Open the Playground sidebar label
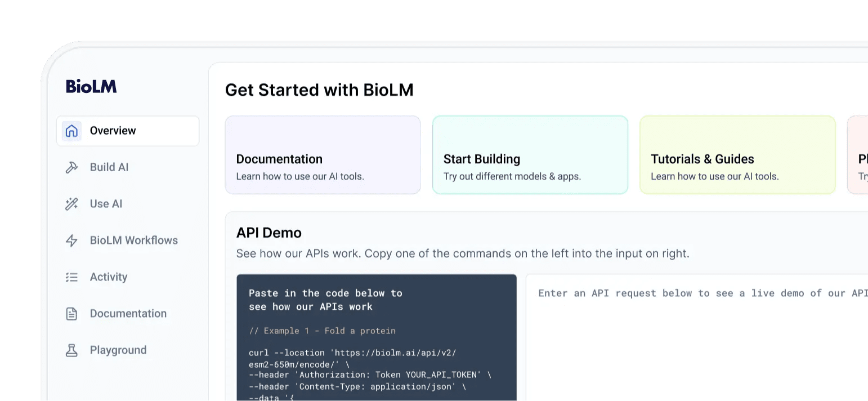This screenshot has width=868, height=401. coord(118,350)
